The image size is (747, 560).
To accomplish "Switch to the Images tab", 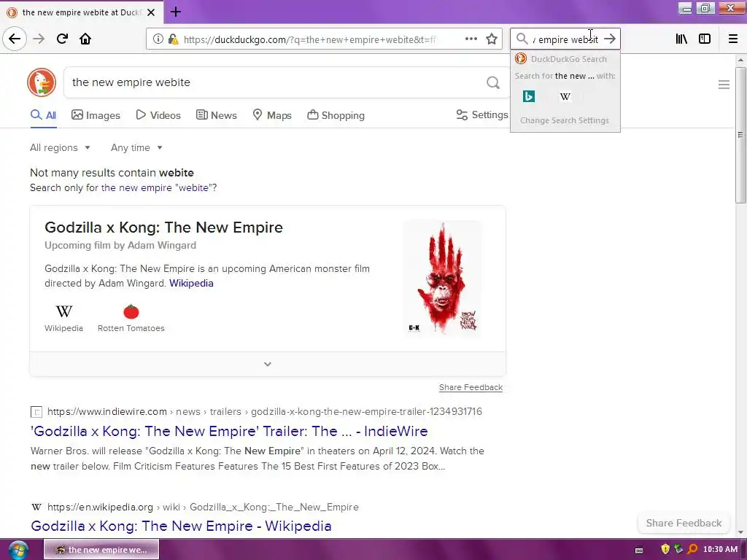I will pos(96,115).
